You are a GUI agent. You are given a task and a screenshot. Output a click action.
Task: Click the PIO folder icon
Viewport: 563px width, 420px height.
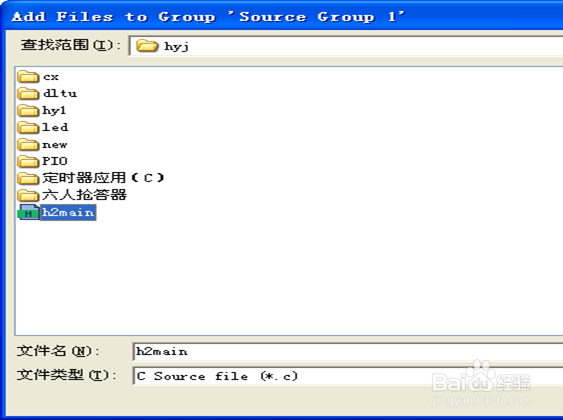[28, 161]
